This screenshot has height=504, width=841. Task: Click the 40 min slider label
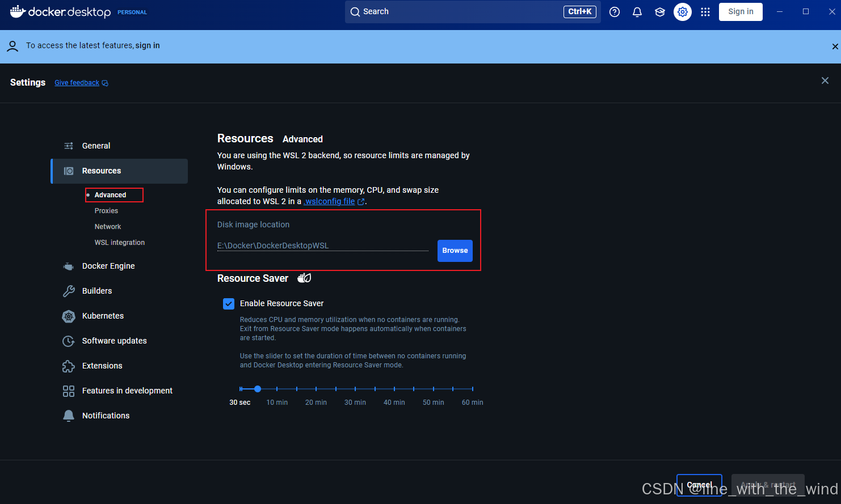pos(394,403)
